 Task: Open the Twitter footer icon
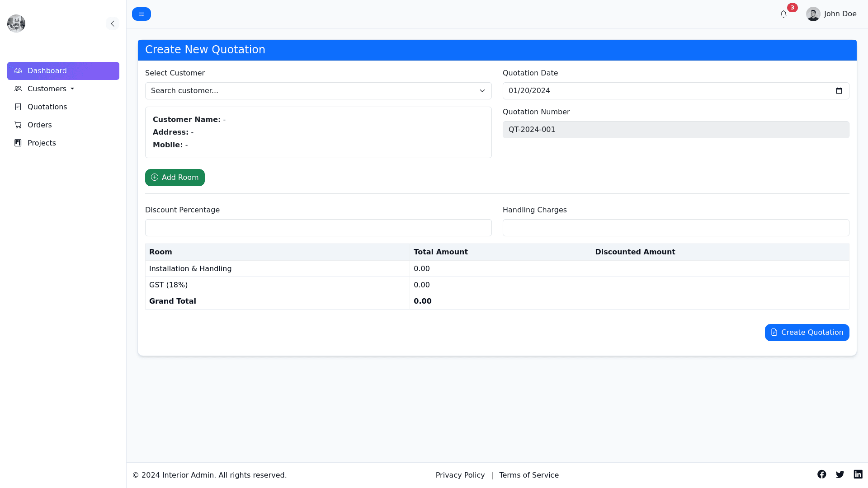tap(840, 474)
